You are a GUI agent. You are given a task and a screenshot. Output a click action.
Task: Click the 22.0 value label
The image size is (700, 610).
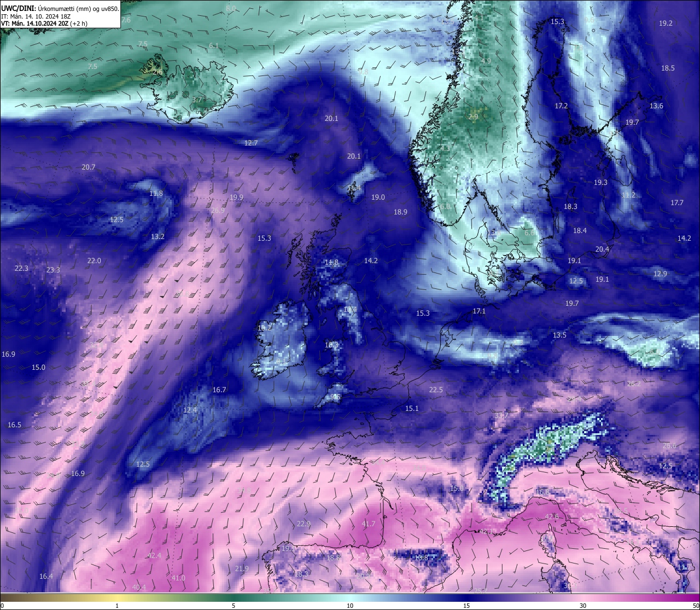pos(94,260)
